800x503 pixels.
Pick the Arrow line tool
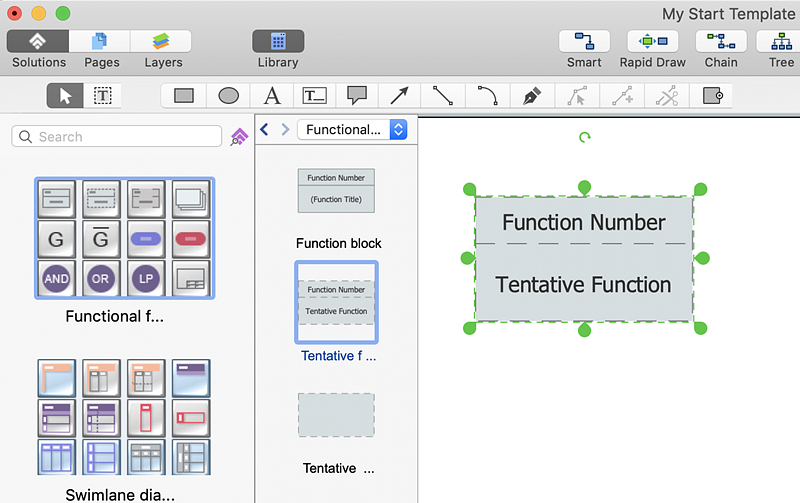400,96
